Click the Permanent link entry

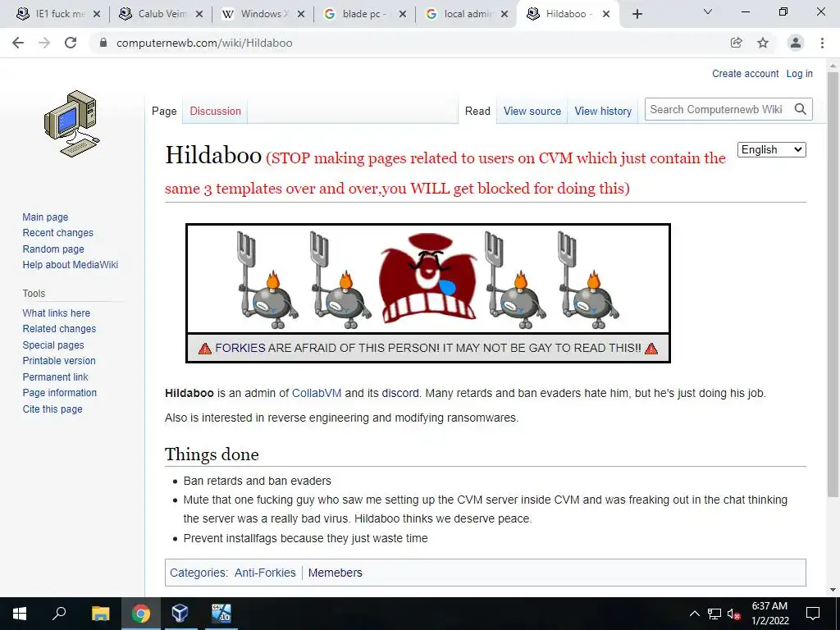(x=55, y=377)
